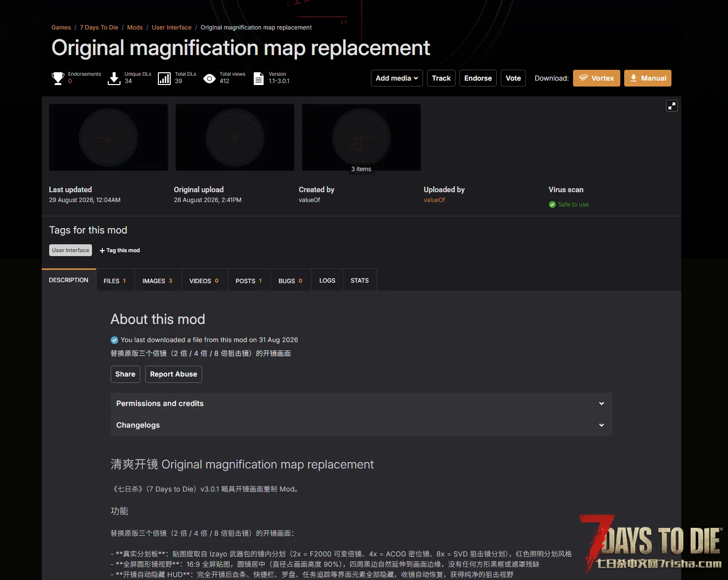Click the Endorsements count 0
The width and height of the screenshot is (728, 580).
tap(70, 81)
